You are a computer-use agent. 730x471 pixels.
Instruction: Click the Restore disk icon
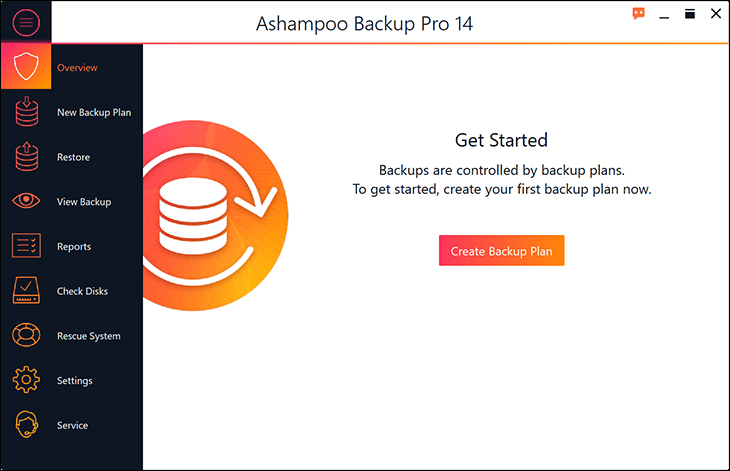coord(26,157)
